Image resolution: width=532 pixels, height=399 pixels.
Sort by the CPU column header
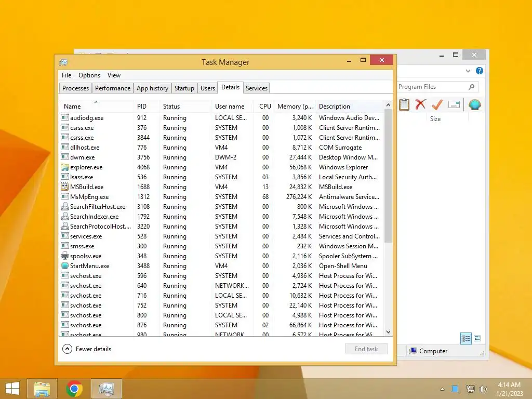263,106
